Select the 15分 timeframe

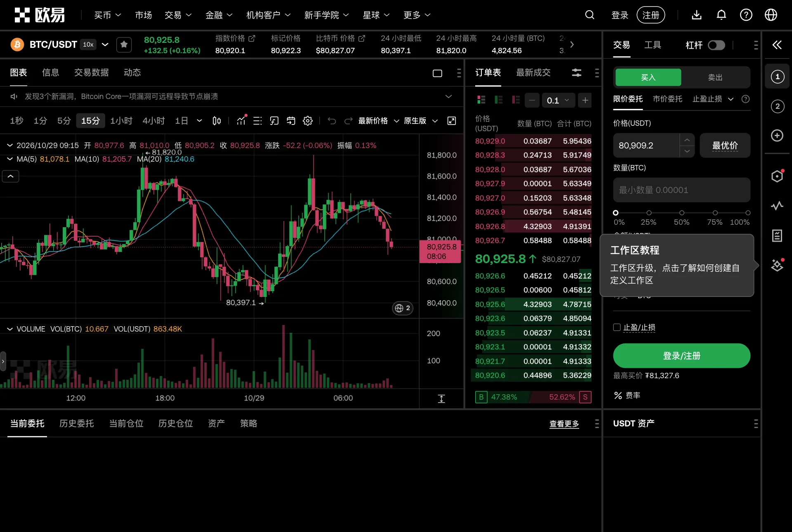[90, 121]
